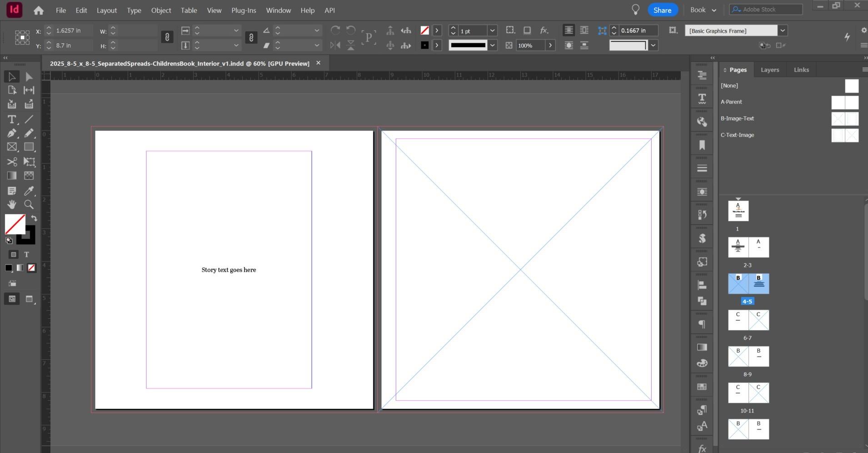Click the InDesign Home button
This screenshot has width=868, height=453.
click(x=39, y=10)
